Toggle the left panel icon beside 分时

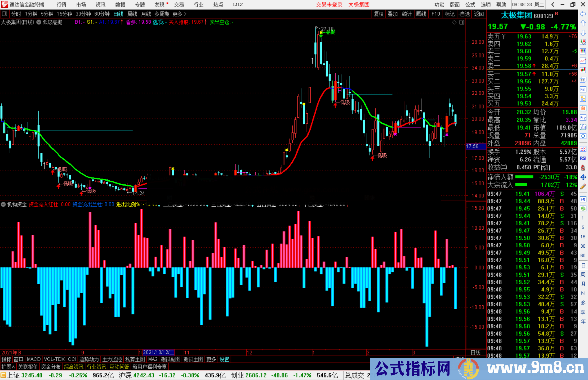coord(5,14)
